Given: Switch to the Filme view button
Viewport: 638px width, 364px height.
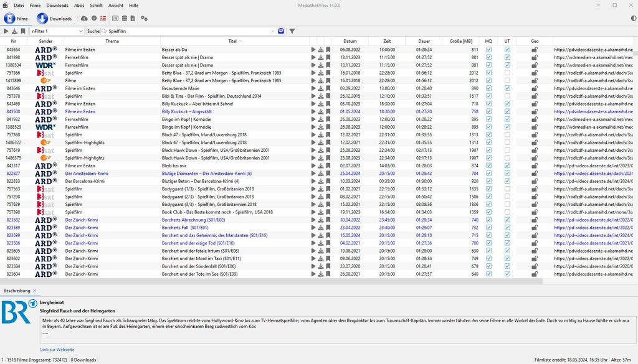Looking at the screenshot, I should tap(16, 18).
